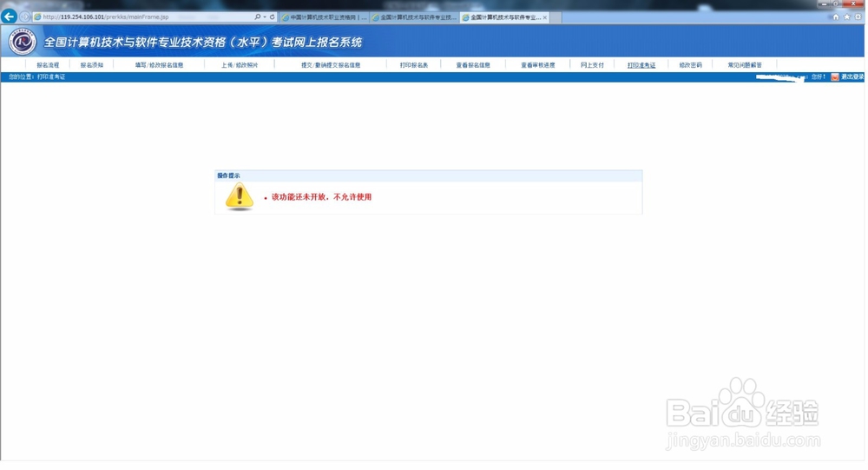Open 上传/修改照片 in navigation

[x=240, y=65]
